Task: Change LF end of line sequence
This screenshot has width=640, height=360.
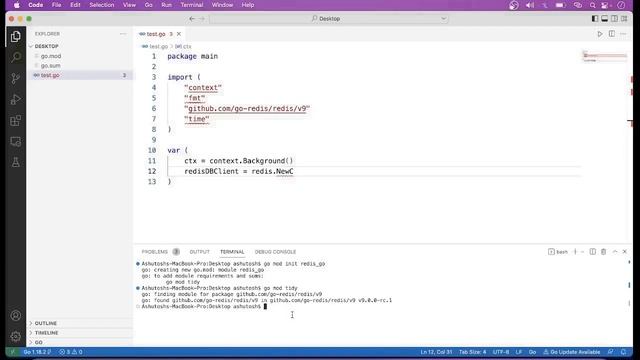Action: [519, 352]
